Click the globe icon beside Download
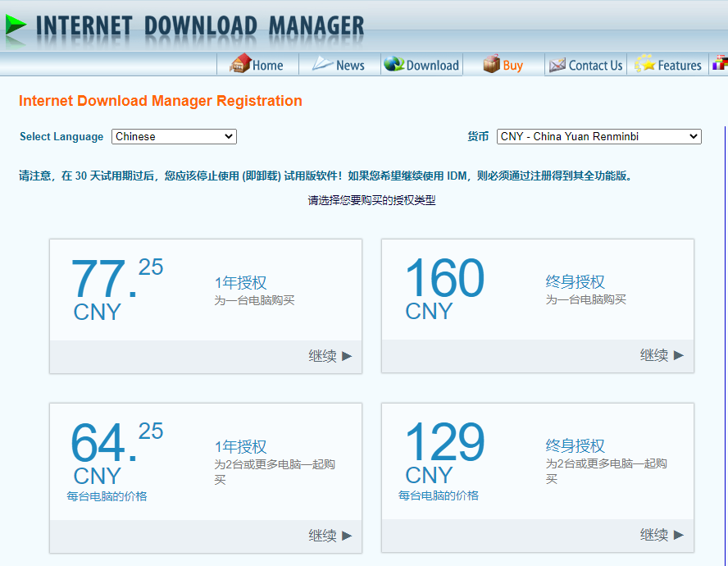Viewport: 728px width, 566px height. click(394, 64)
